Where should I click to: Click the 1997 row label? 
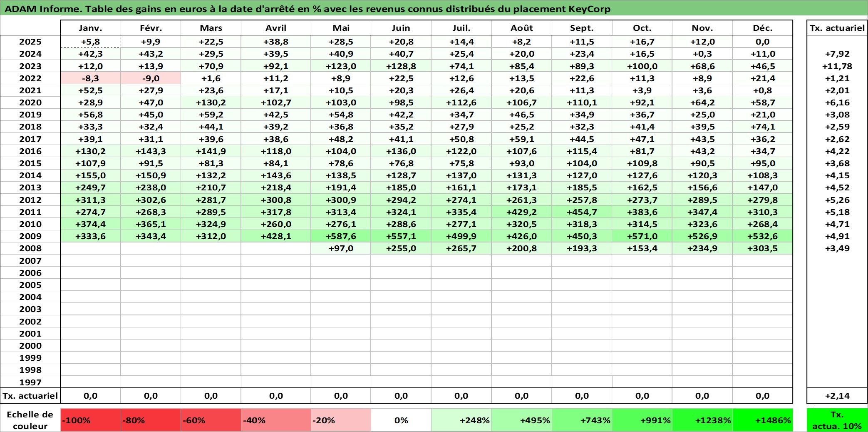coord(30,382)
